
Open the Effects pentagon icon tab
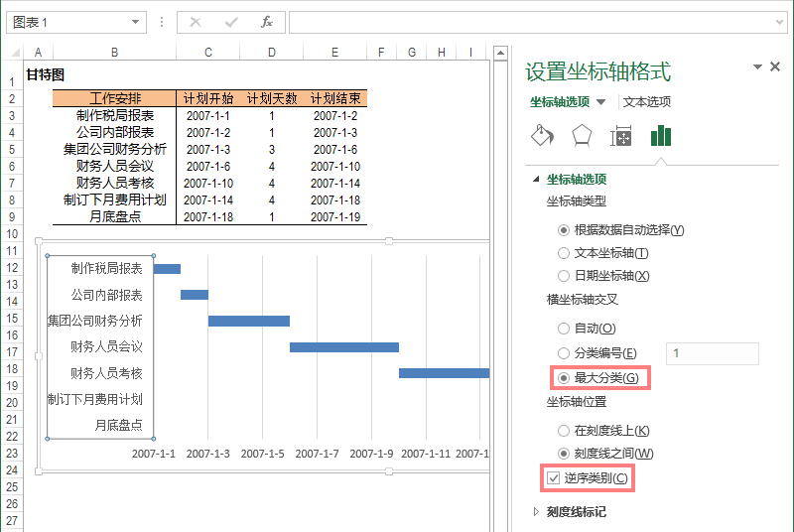[582, 136]
